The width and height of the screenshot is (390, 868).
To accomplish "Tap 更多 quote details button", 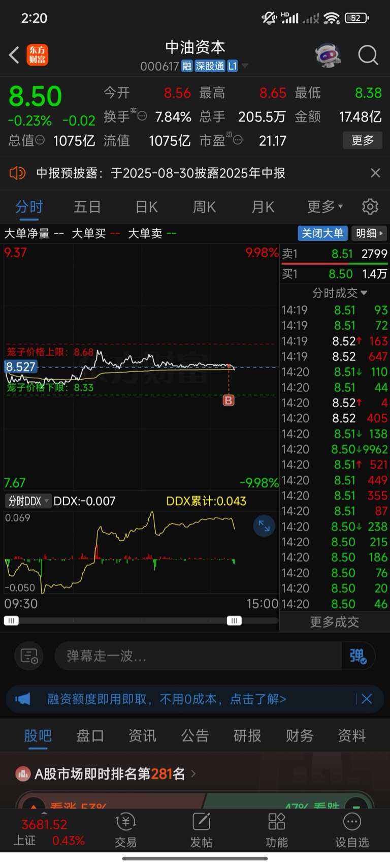I will [x=363, y=140].
